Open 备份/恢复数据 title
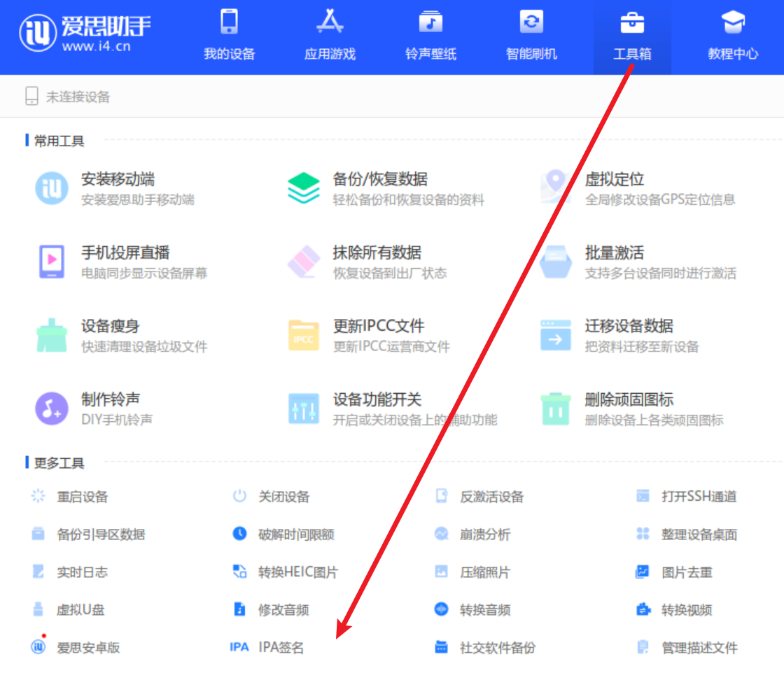This screenshot has width=784, height=673. pyautogui.click(x=380, y=179)
